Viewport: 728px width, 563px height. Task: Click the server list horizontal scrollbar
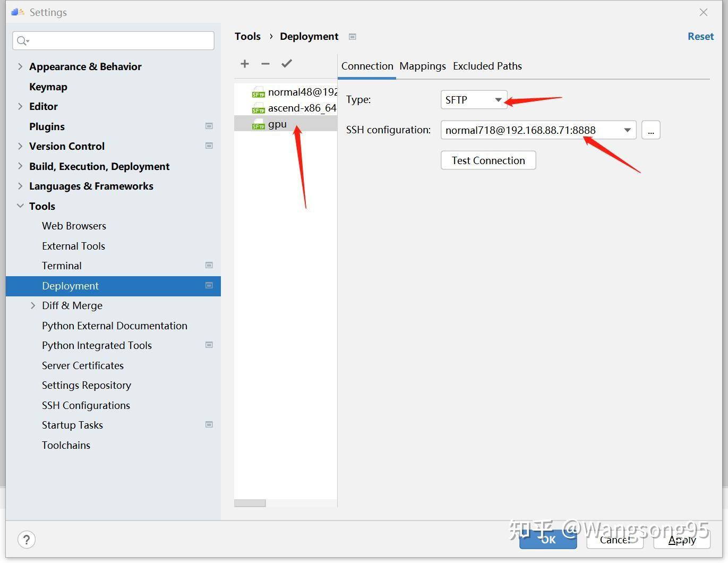pyautogui.click(x=250, y=503)
